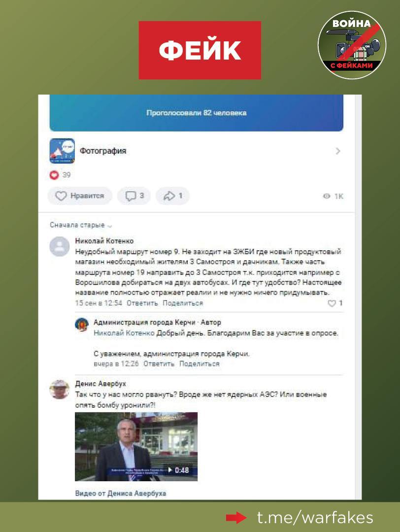
Task: Expand the Фотография row chevron
Action: pyautogui.click(x=338, y=151)
